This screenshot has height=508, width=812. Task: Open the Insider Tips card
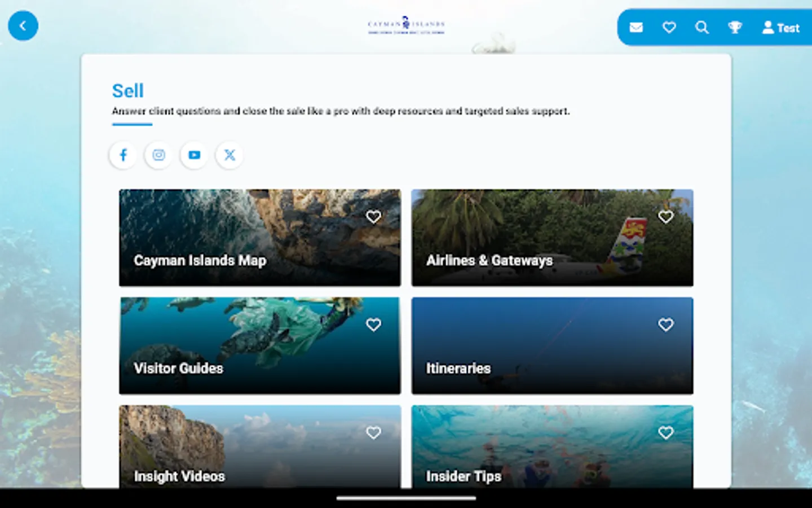point(553,446)
